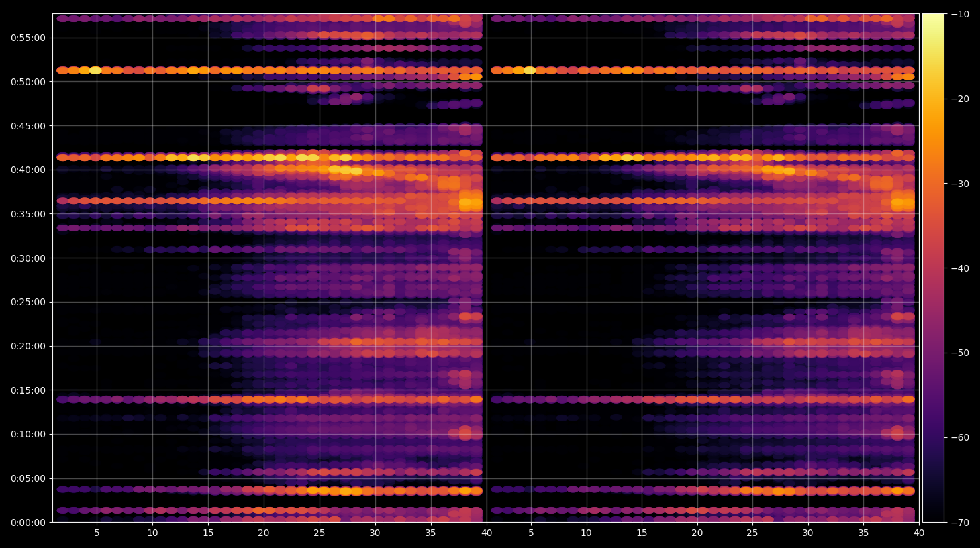Viewport: 980px width, 548px height.
Task: Click the 0:00:00 time axis label
Action: pos(28,523)
